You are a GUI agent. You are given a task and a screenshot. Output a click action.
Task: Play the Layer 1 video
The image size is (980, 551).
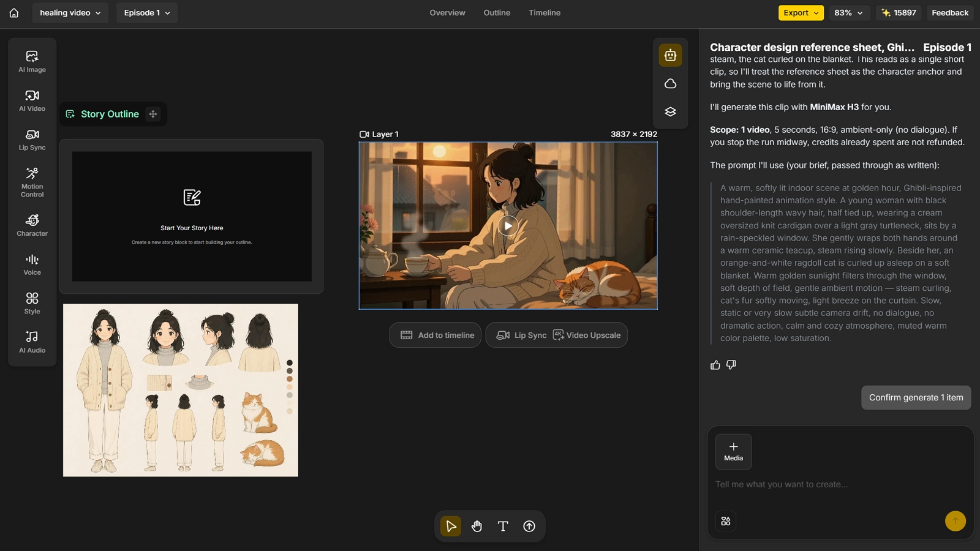point(508,226)
